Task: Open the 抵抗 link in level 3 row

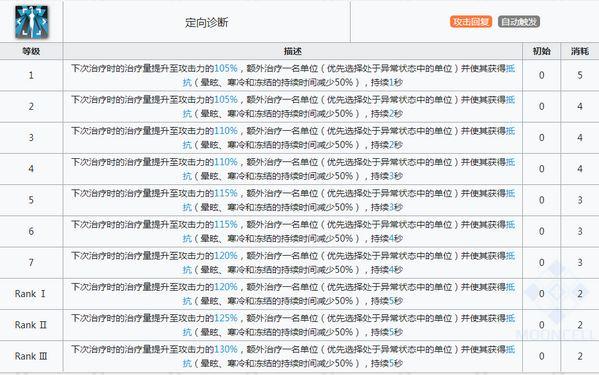Action: point(510,131)
